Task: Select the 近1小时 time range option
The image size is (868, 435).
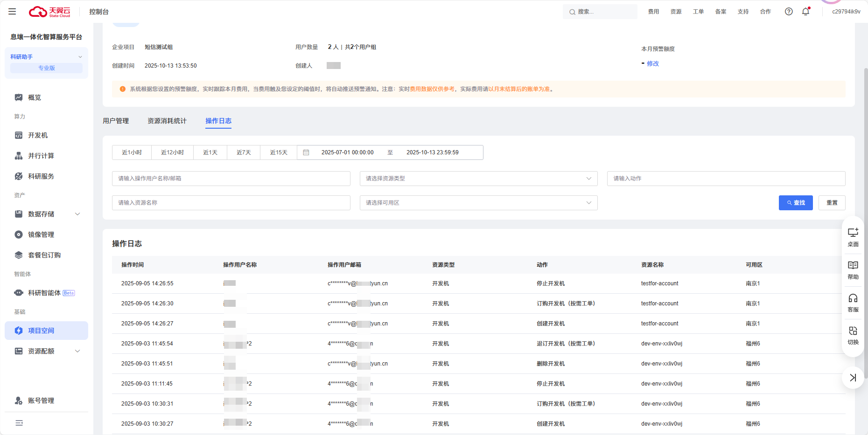Action: coord(132,152)
